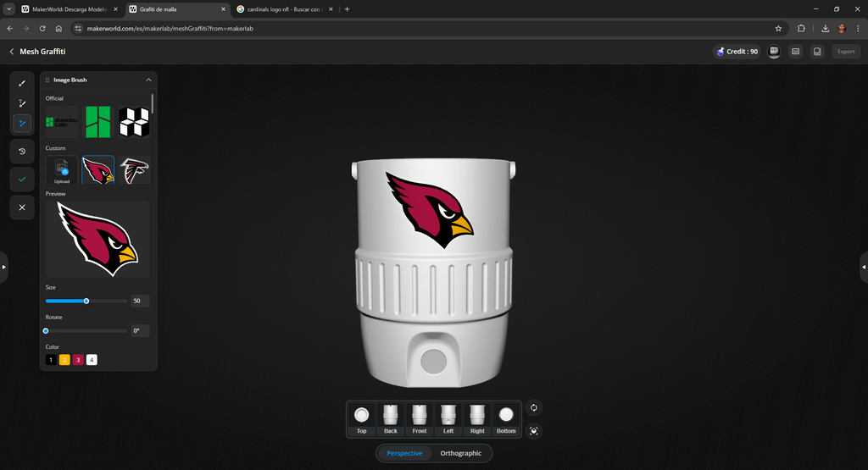Pick black color swatch 1

(51, 360)
